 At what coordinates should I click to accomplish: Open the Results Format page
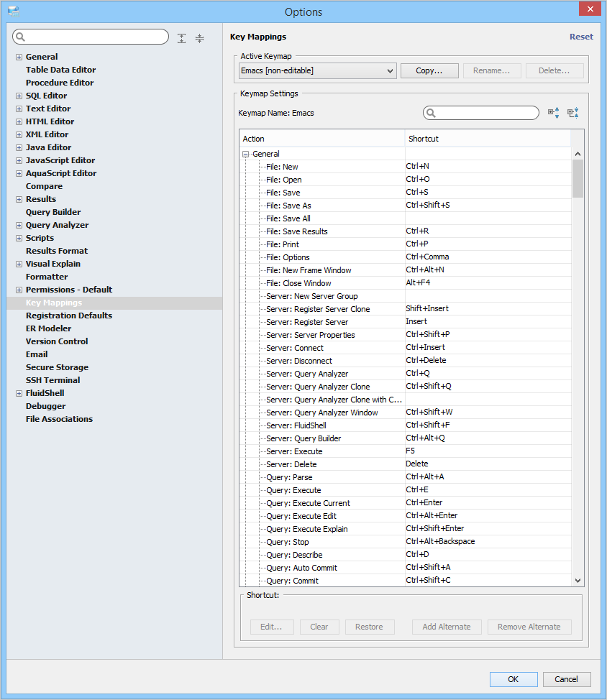[57, 251]
